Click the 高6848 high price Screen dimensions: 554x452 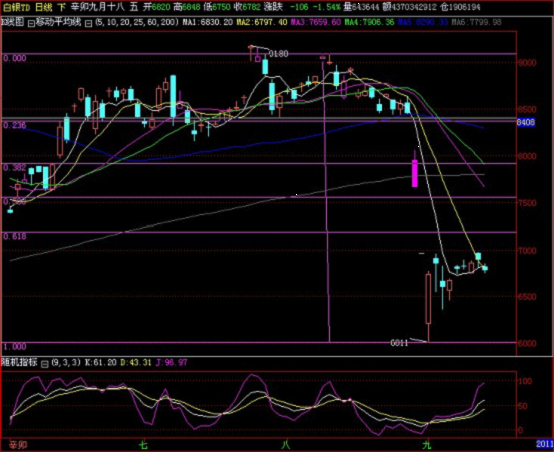click(187, 7)
